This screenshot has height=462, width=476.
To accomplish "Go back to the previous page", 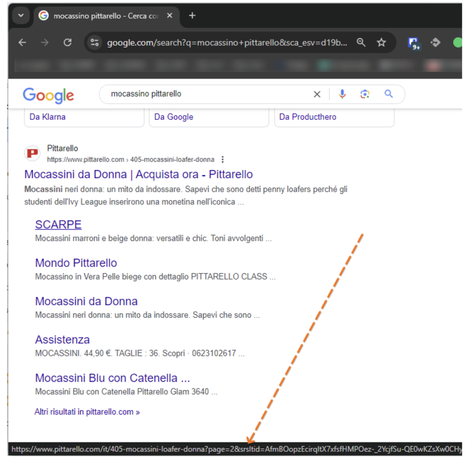I will pyautogui.click(x=22, y=43).
